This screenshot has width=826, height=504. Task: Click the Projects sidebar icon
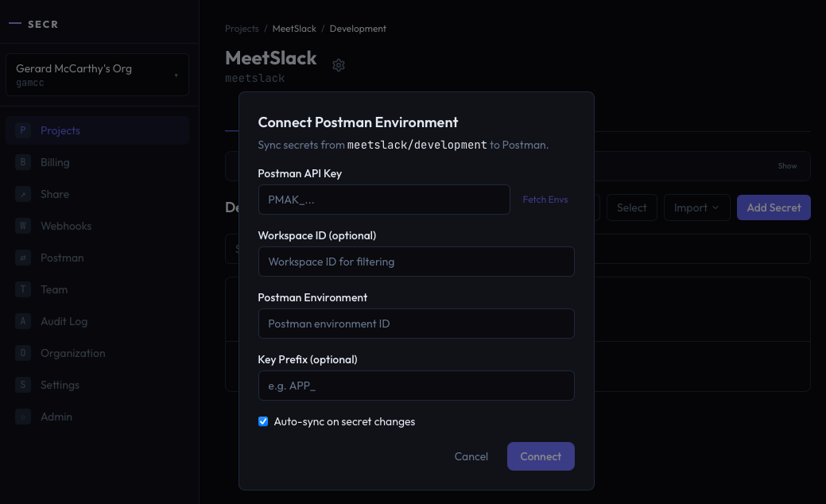coord(23,130)
